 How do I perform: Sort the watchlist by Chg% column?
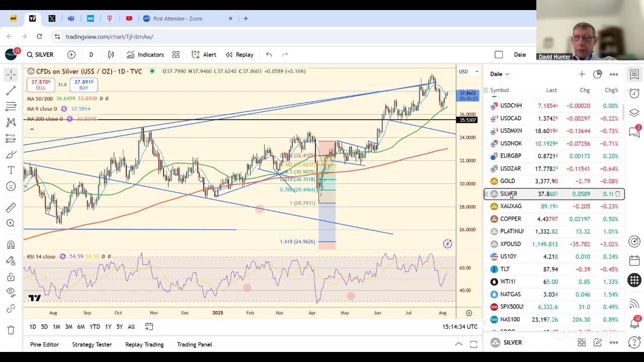611,90
